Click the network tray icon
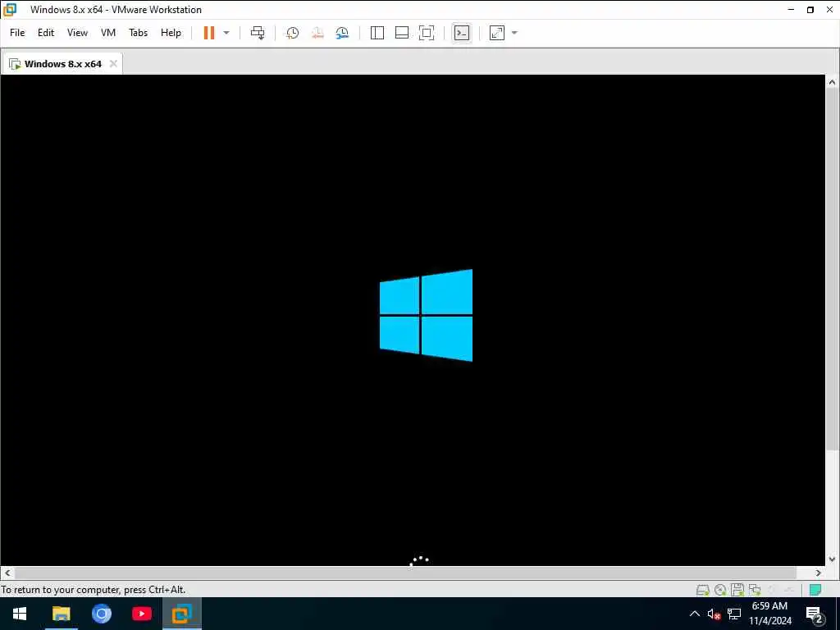840x630 pixels. tap(734, 614)
